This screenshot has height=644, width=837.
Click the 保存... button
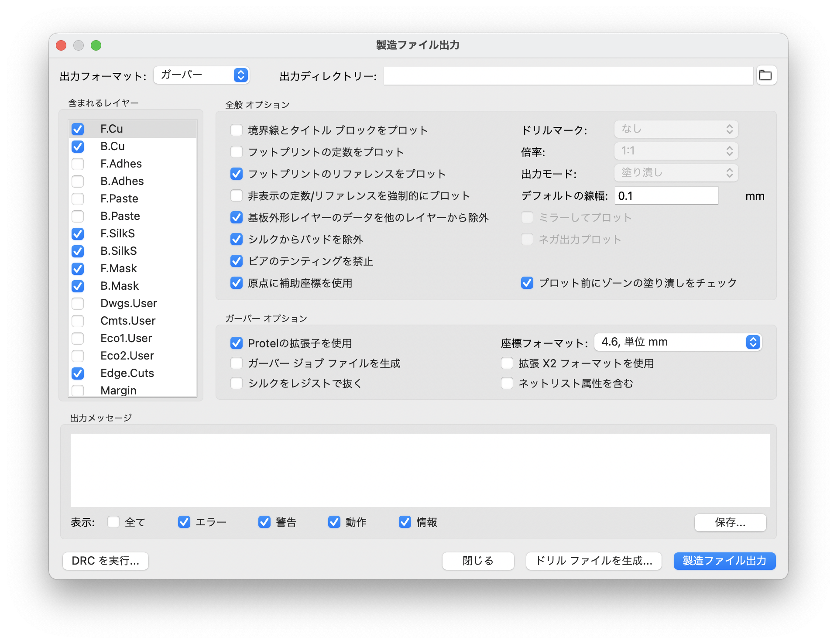coord(730,522)
